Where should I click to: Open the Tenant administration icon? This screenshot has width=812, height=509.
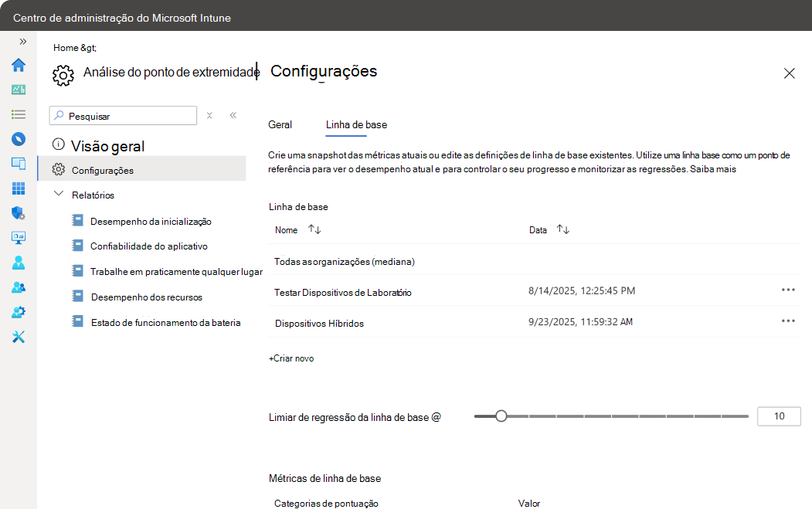(18, 312)
